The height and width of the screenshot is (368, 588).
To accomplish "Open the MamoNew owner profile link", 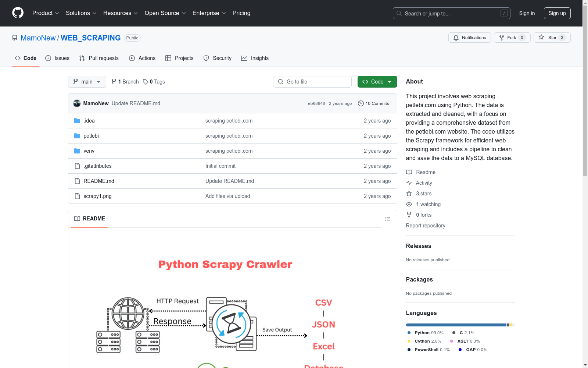I will click(x=38, y=38).
